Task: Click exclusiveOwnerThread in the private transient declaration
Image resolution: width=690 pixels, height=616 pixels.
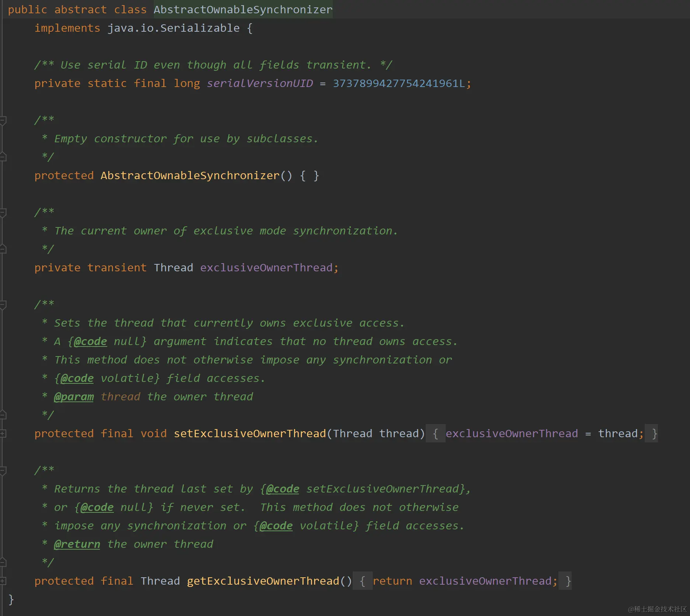Action: point(266,268)
